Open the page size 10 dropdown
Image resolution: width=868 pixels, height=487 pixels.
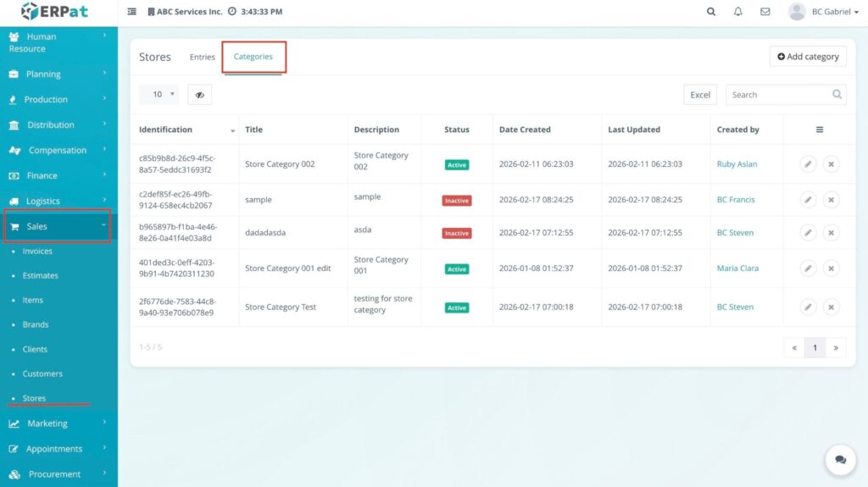159,95
